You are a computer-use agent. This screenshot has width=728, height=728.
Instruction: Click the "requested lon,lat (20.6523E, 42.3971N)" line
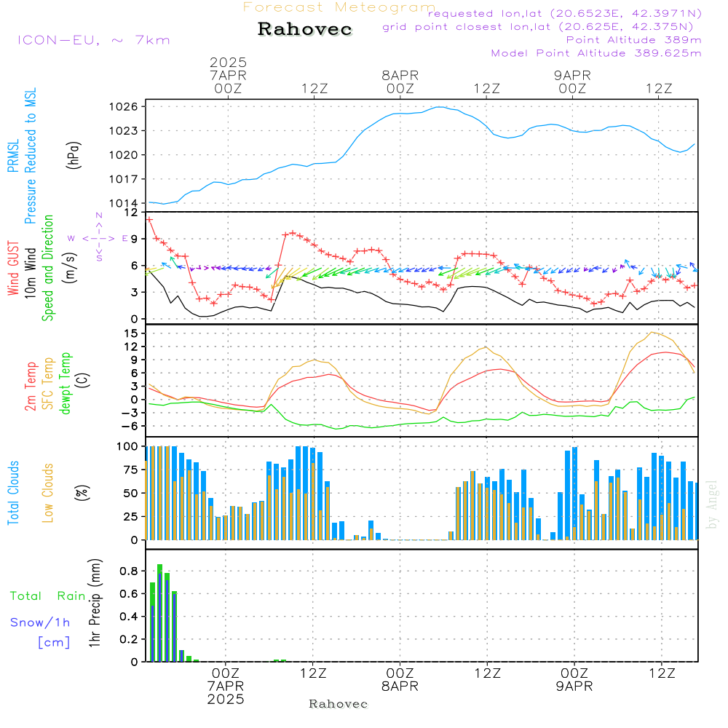point(565,14)
